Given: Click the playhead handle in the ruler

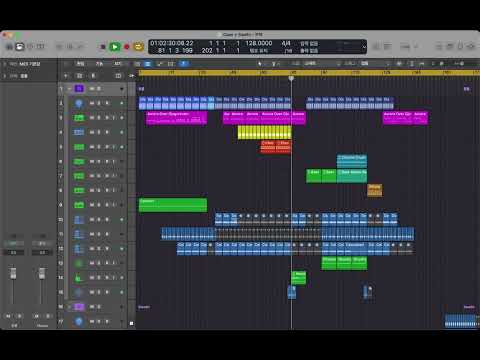Looking at the screenshot, I should (x=291, y=78).
